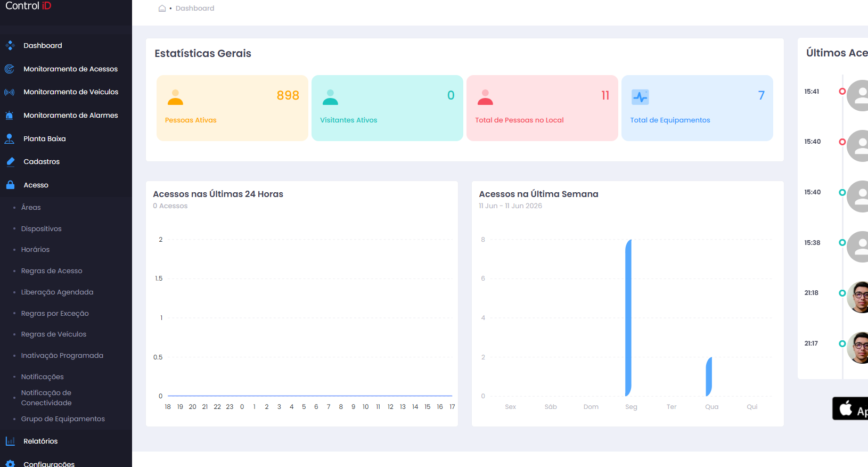868x467 pixels.
Task: Click the Estatísticas Gerais heading
Action: (203, 53)
